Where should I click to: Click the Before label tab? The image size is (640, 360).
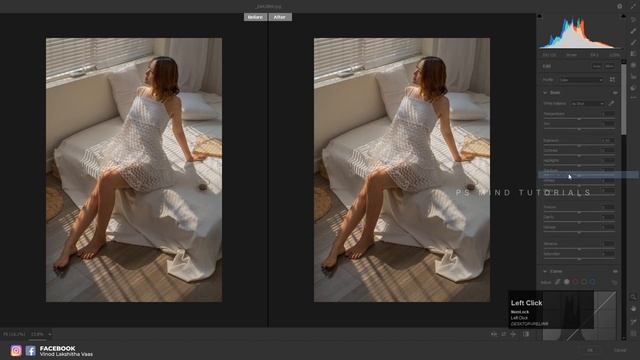255,17
